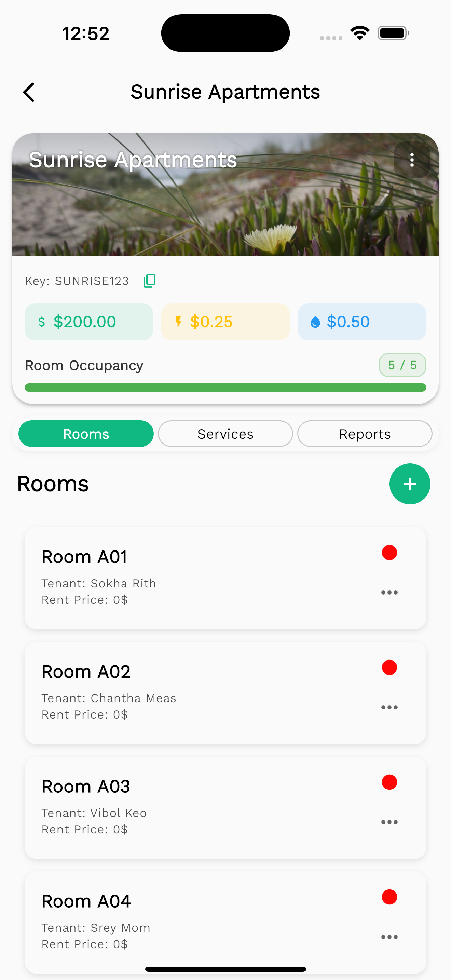
Task: Tap the green plus add room button
Action: click(x=410, y=484)
